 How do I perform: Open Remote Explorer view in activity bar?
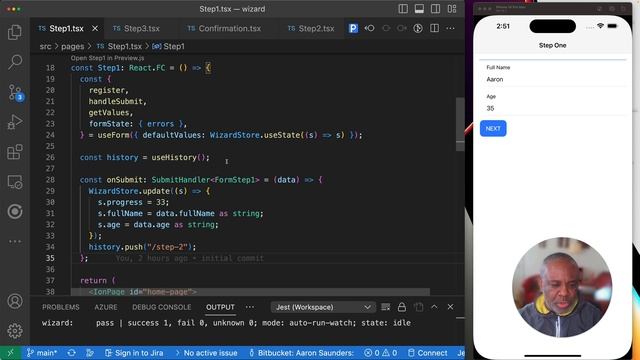coord(15,182)
